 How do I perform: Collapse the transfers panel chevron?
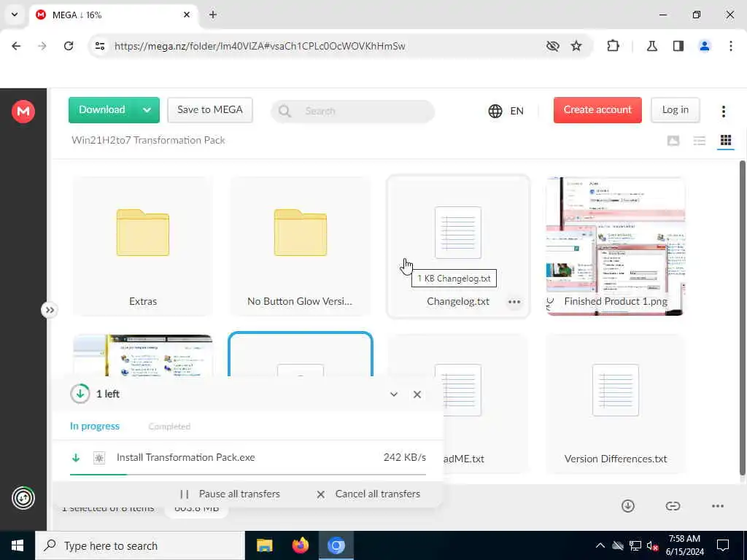[x=393, y=394]
